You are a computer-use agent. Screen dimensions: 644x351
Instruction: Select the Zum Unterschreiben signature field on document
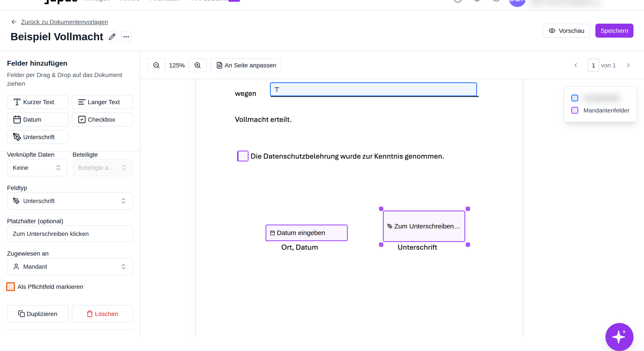pyautogui.click(x=424, y=226)
